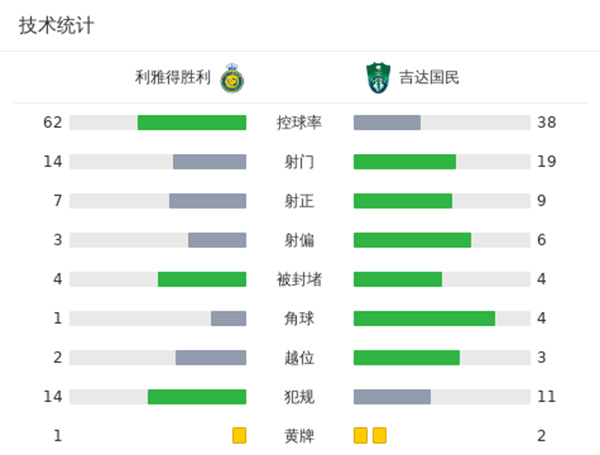
Task: Click 利雅得胜利's single yellow card icon
Action: point(239,435)
